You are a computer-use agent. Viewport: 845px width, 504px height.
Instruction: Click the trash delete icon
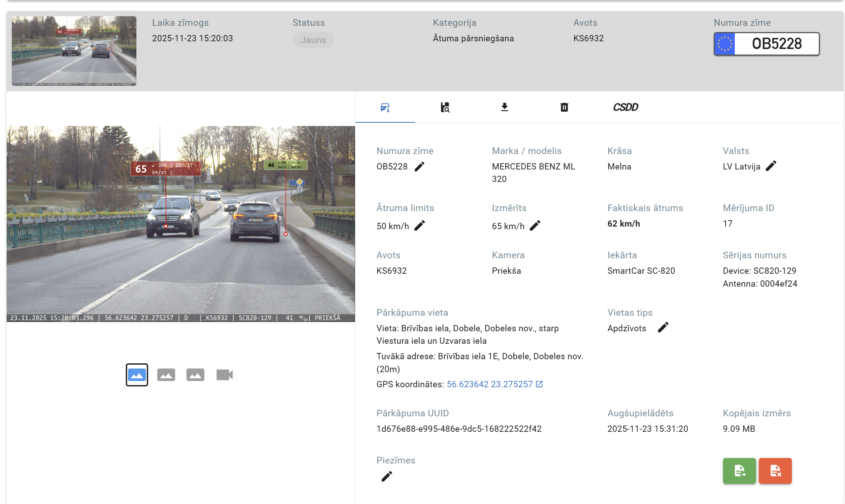[x=564, y=107]
